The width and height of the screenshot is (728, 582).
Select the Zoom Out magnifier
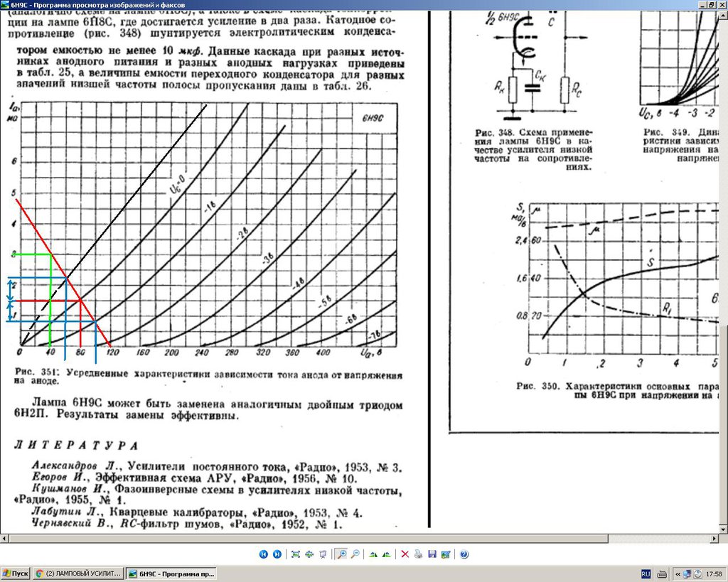355,554
